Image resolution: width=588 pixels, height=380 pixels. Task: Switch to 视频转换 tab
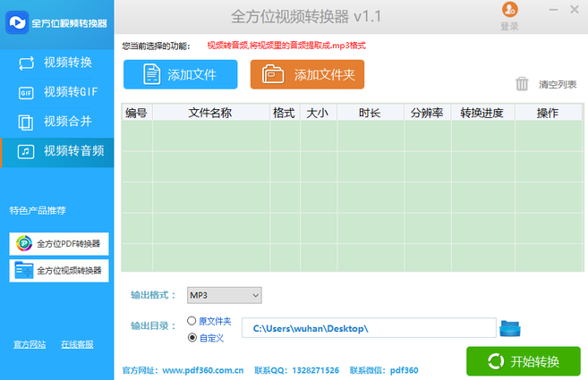click(57, 63)
